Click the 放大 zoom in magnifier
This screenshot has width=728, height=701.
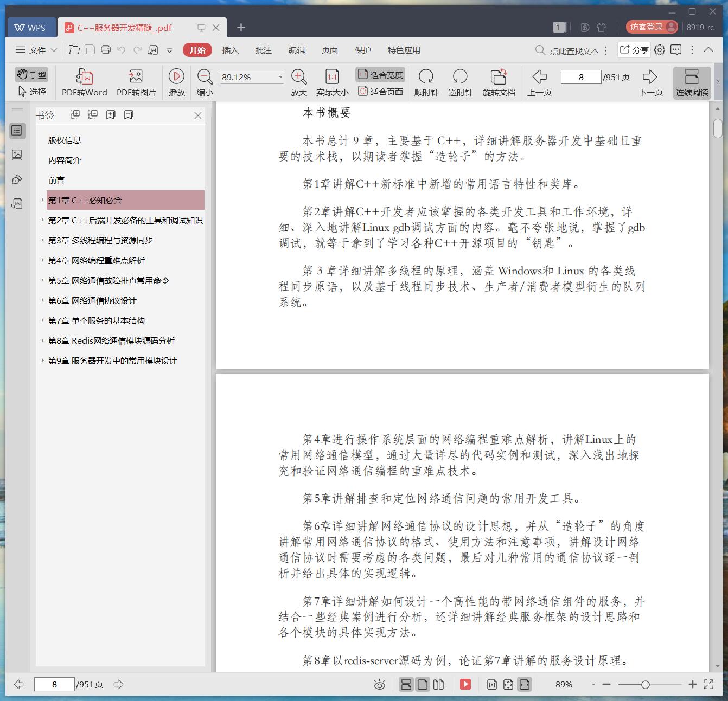tap(299, 82)
